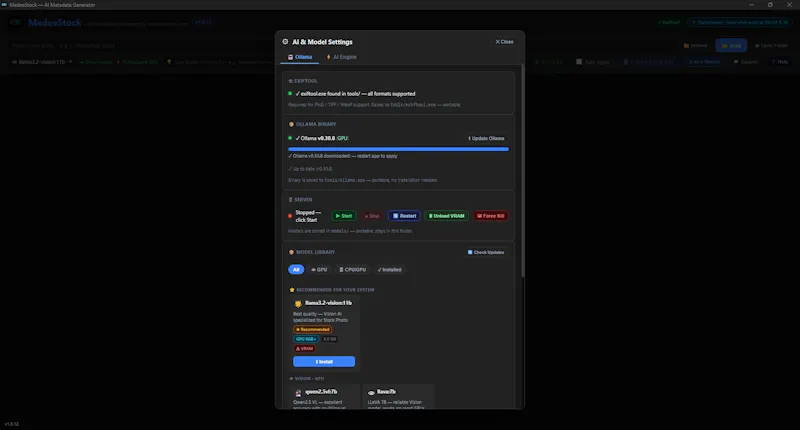Click 'Stopped — click Start' status text
Screen dimensions: 800x430
point(308,216)
